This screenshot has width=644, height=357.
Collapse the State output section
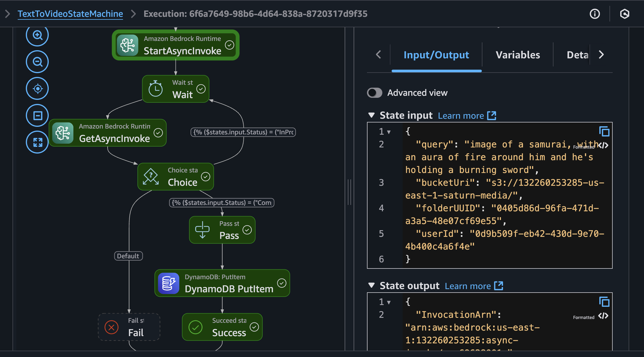point(371,286)
